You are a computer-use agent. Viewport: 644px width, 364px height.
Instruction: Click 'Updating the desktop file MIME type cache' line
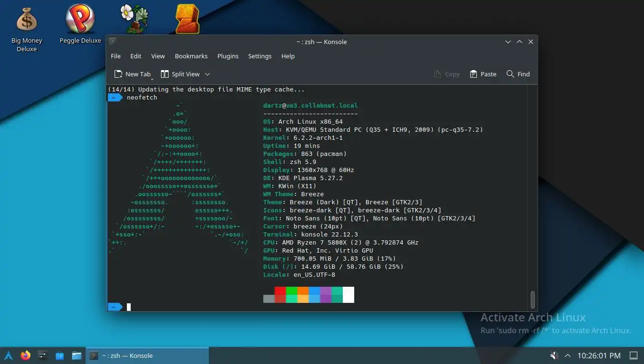click(x=206, y=89)
